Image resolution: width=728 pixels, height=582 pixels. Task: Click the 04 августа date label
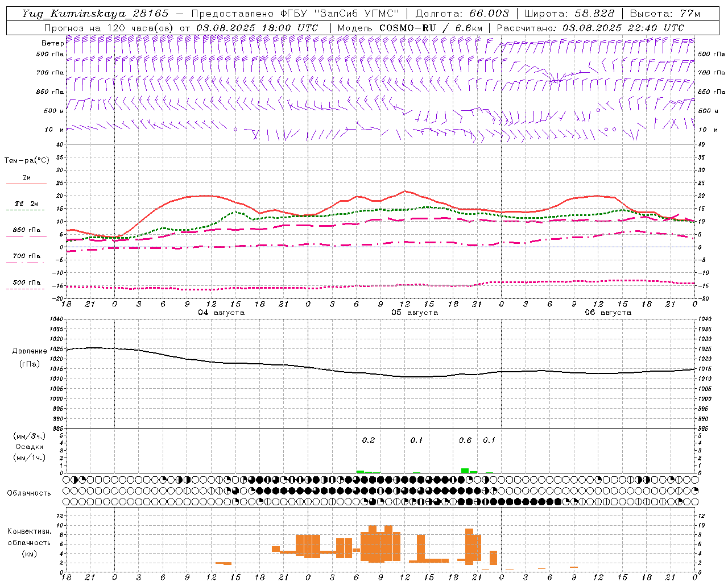221,313
